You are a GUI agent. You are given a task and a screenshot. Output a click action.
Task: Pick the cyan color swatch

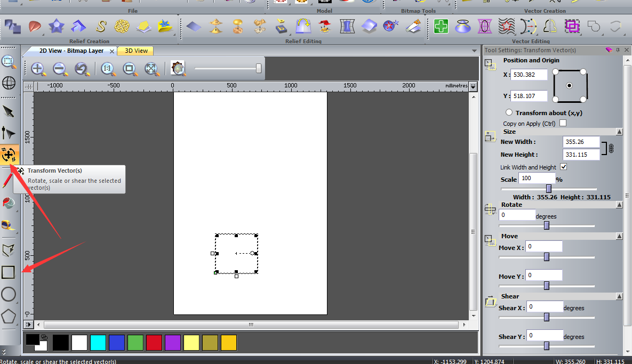(x=98, y=343)
